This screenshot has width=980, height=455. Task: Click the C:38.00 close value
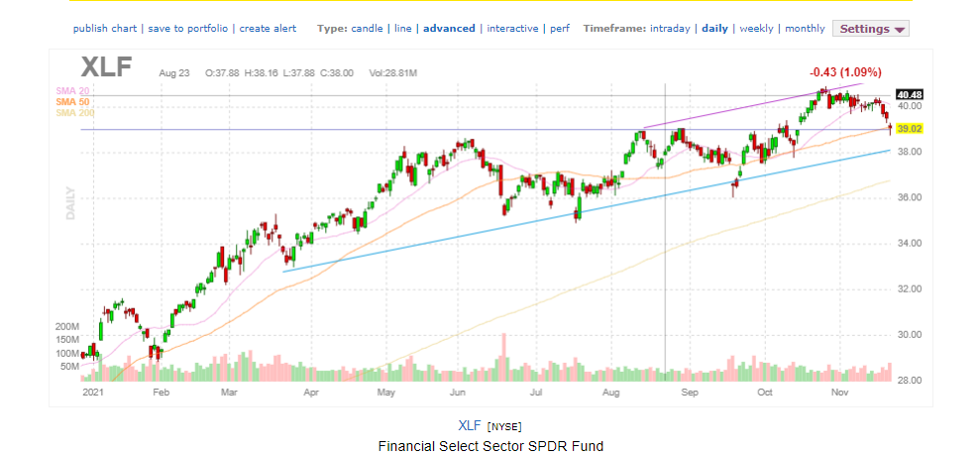(338, 73)
